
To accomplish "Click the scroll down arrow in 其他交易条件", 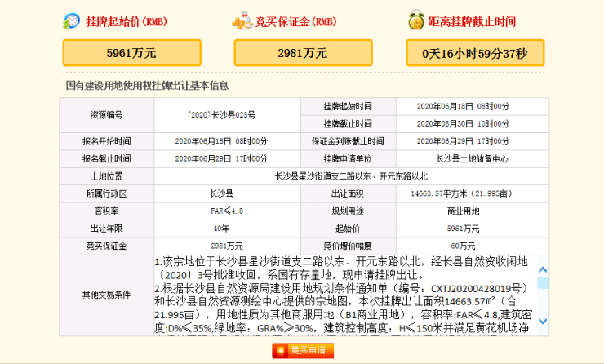I will click(543, 321).
